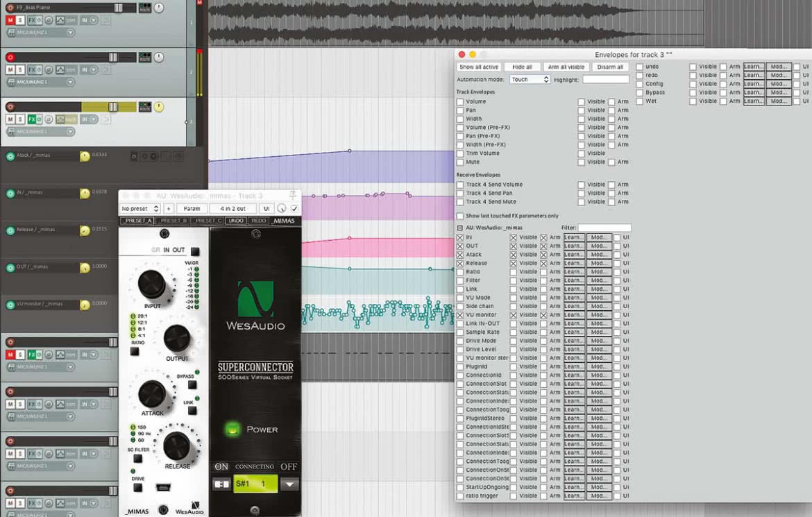The height and width of the screenshot is (517, 812).
Task: Enable the Volume track envelope checkbox
Action: (460, 101)
